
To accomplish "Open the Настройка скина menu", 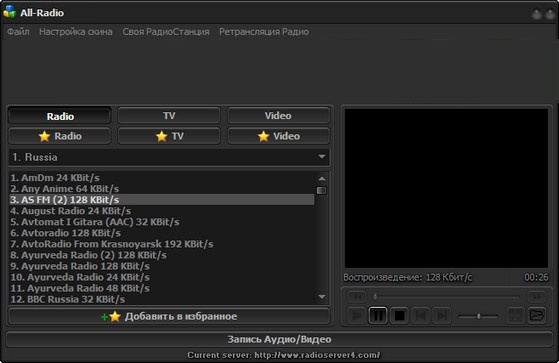I will 76,32.
